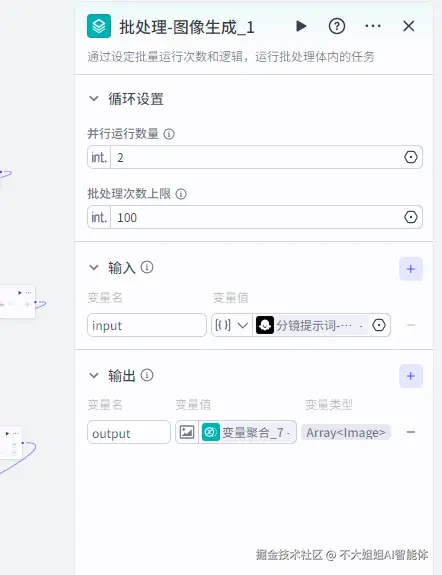Click the 批处理-图像生成_1 node title

(187, 27)
